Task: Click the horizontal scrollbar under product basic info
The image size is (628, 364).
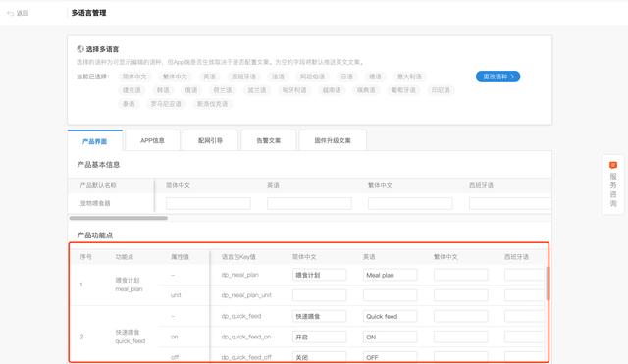Action: (x=118, y=218)
